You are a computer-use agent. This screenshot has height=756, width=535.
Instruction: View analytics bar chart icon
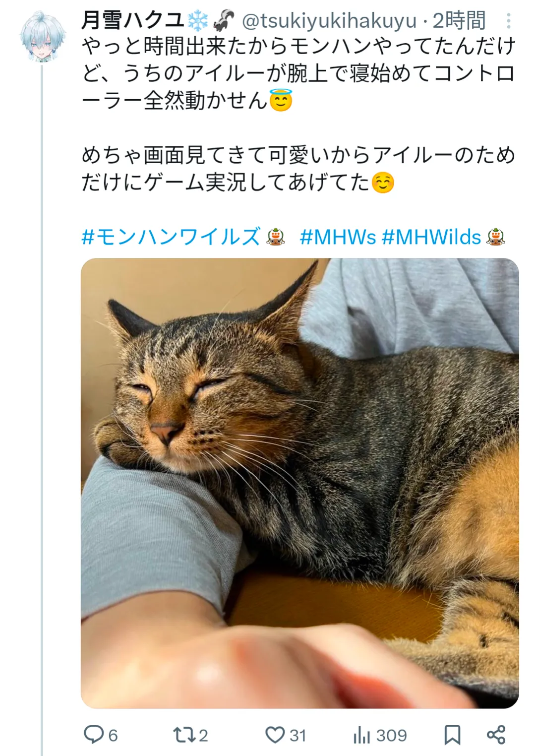pos(361,735)
